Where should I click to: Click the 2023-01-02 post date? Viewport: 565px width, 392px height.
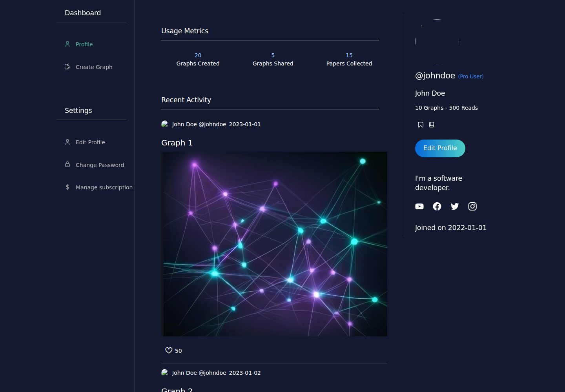(x=245, y=373)
